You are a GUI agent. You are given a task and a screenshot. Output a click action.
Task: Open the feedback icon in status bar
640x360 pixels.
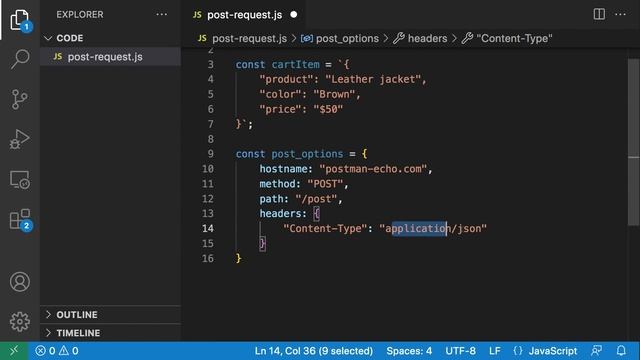596,351
